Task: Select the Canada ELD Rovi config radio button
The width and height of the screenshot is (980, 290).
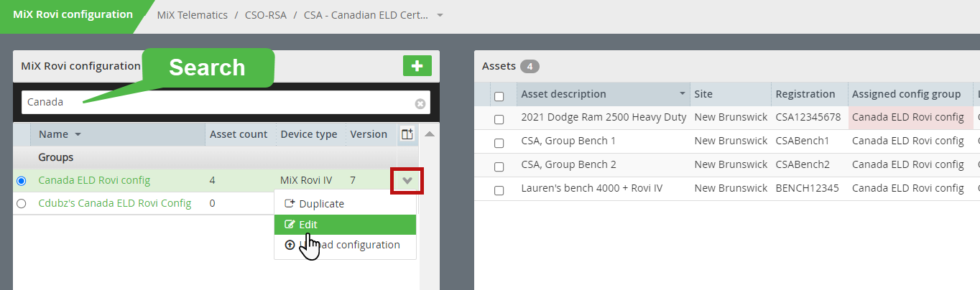Action: coord(21,181)
